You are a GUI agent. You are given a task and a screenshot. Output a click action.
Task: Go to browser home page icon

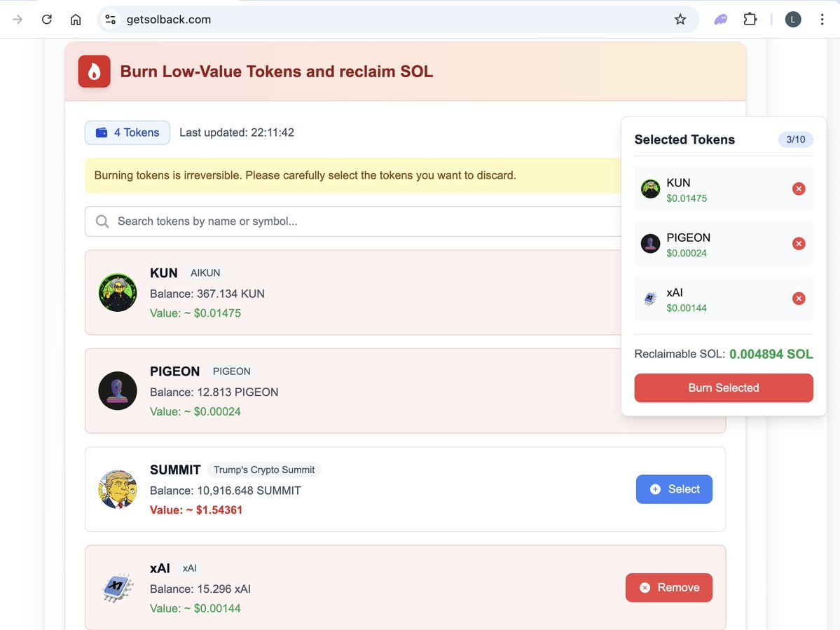76,20
